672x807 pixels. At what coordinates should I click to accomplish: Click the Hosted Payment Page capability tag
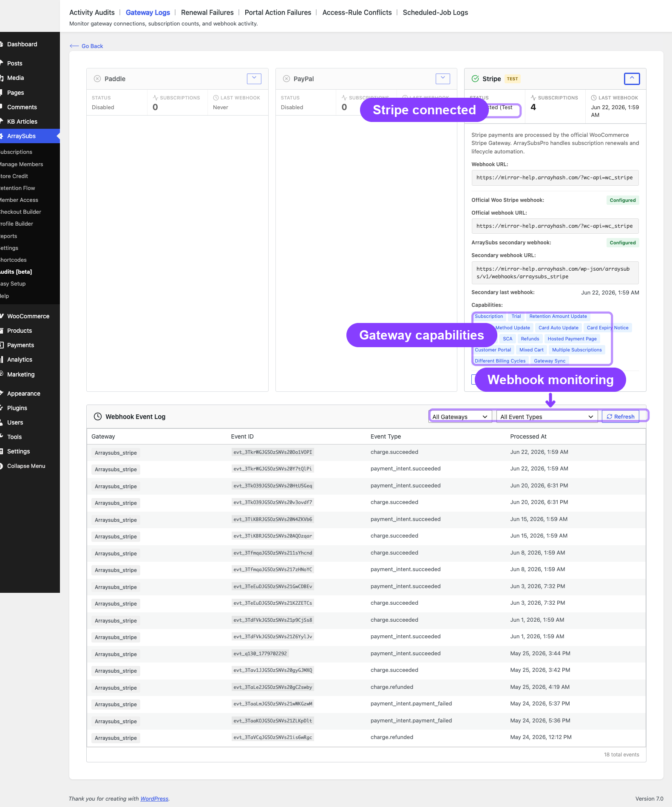[572, 339]
